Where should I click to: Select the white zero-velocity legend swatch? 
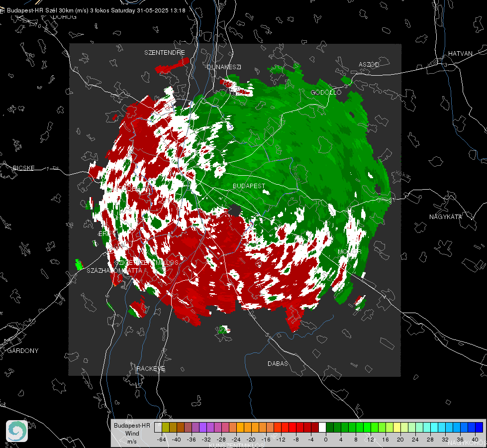pyautogui.click(x=322, y=428)
